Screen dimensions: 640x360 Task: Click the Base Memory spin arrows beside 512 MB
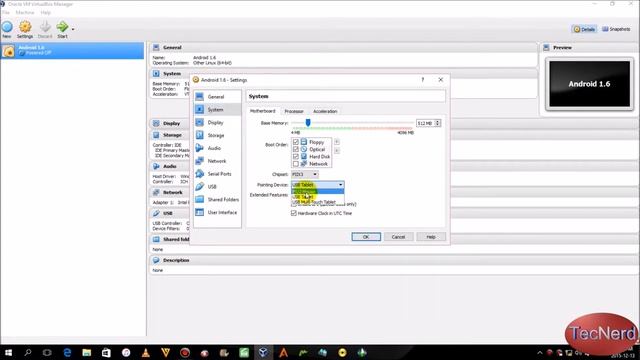coord(438,123)
